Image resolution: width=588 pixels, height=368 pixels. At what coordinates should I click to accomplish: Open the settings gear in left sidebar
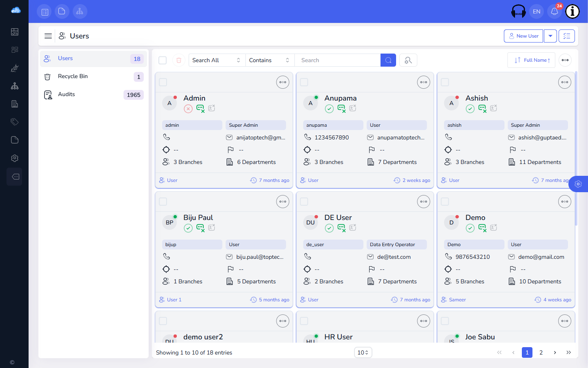coord(15,158)
